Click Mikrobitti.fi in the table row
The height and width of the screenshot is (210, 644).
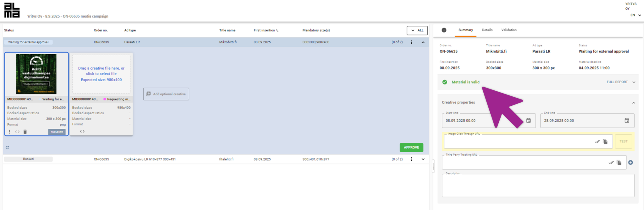pyautogui.click(x=228, y=42)
